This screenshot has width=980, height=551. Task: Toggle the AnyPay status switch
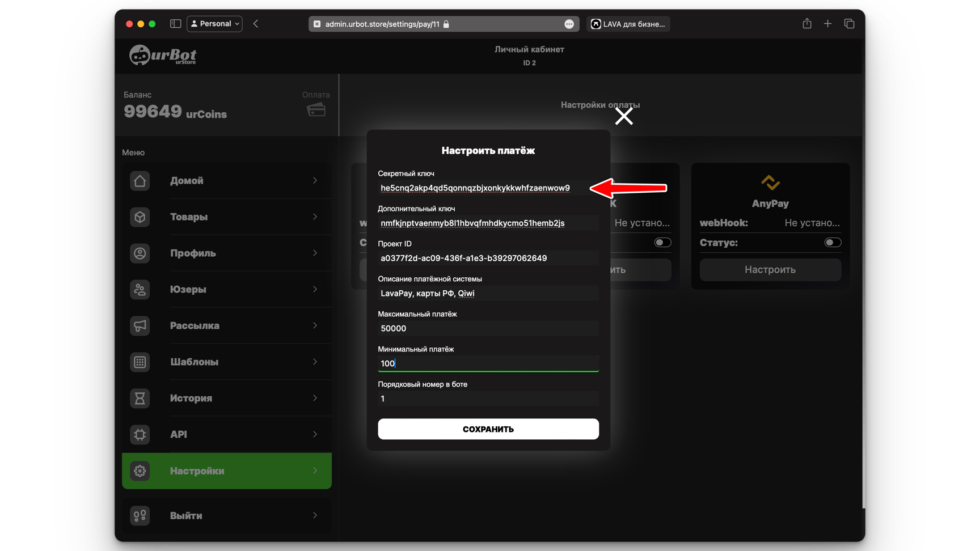(832, 243)
